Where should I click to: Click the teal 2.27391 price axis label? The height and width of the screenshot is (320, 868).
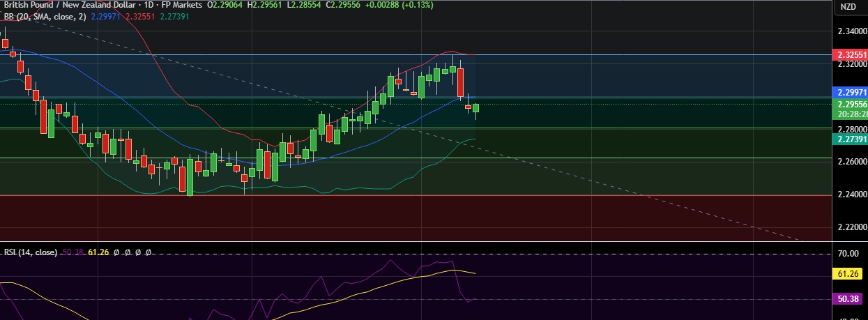click(850, 139)
